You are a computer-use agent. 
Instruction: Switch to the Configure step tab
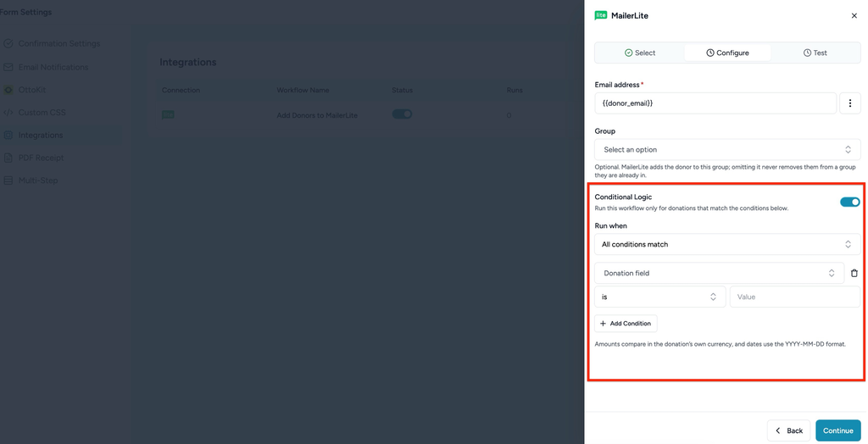[727, 53]
